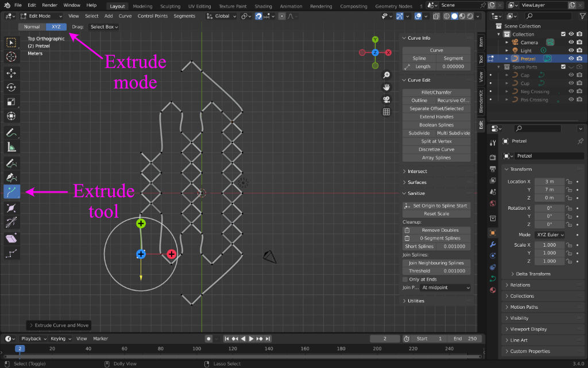This screenshot has height=368, width=588.
Task: Click the zoom magnifier icon in viewport
Action: 386,75
